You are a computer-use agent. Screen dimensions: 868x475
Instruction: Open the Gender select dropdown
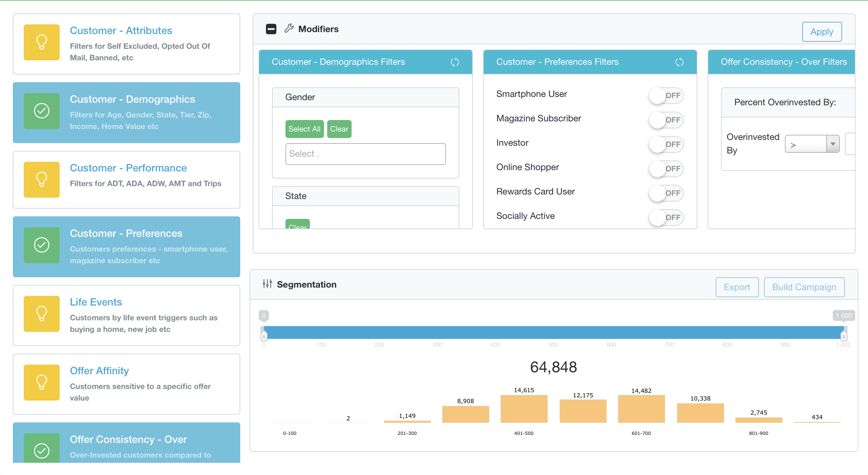pyautogui.click(x=364, y=154)
